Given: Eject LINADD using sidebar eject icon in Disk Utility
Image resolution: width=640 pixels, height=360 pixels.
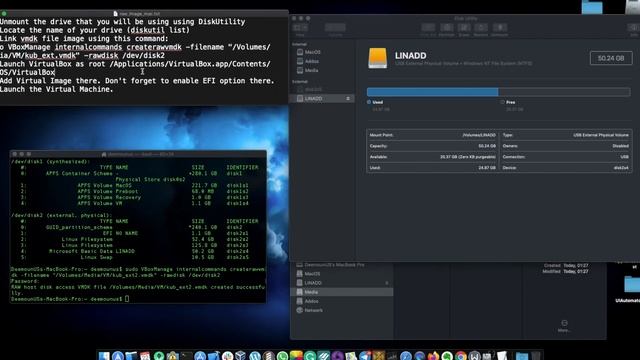Looking at the screenshot, I should [x=348, y=98].
